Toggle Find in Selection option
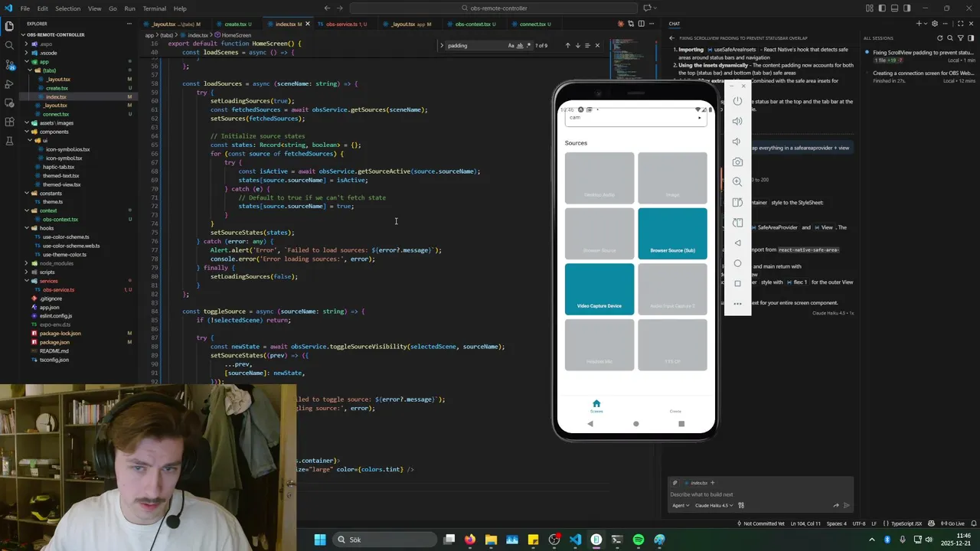Screen dimensions: 980x551 [587, 45]
